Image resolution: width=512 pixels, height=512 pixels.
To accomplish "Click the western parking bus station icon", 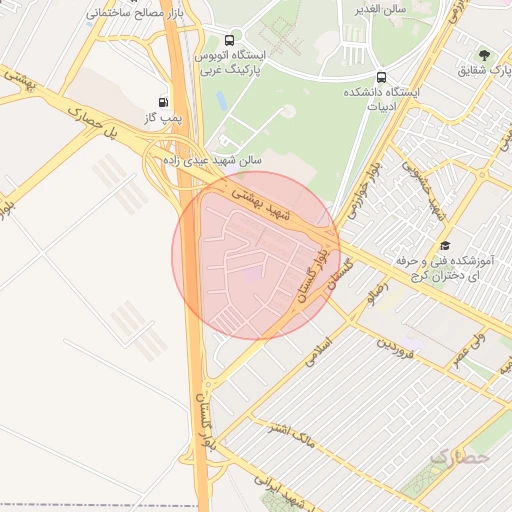I will 229,40.
